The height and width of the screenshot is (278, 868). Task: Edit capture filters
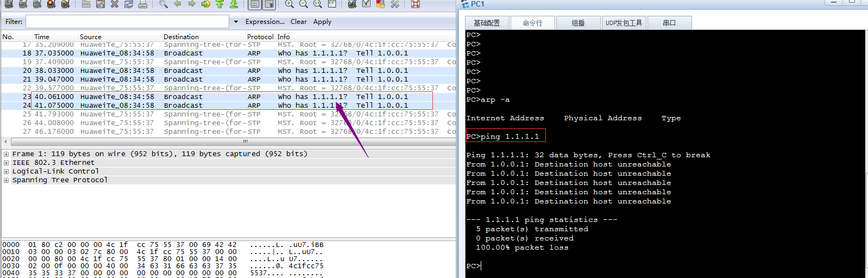[353, 4]
